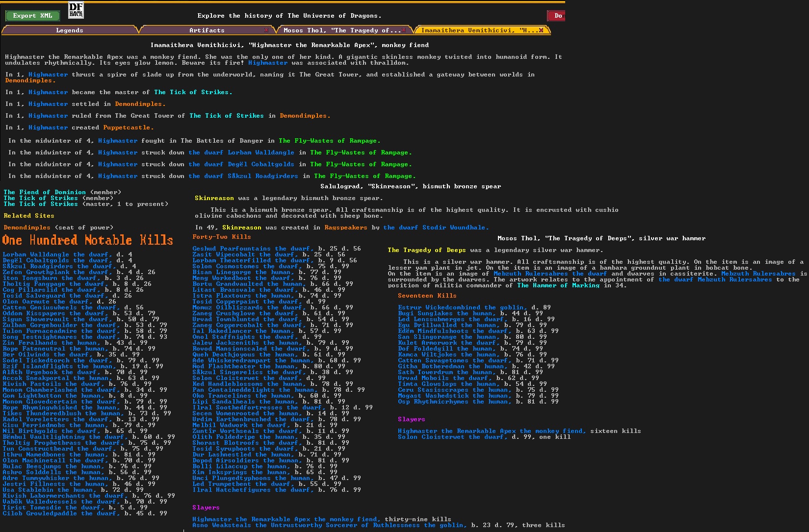The width and height of the screenshot is (809, 532).
Task: Open Skinreason link in 'legendary bismuth bronze spear' line
Action: pos(214,198)
